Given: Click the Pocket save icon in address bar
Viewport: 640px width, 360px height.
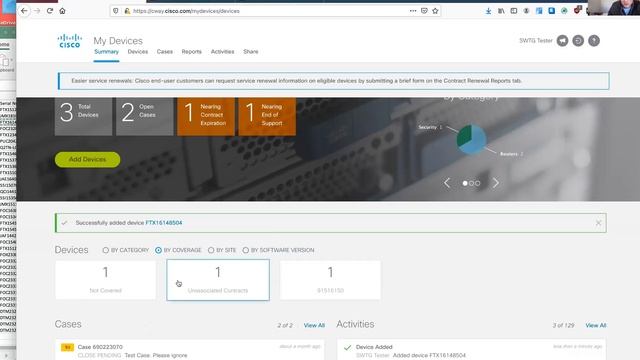Looking at the screenshot, I should [424, 11].
